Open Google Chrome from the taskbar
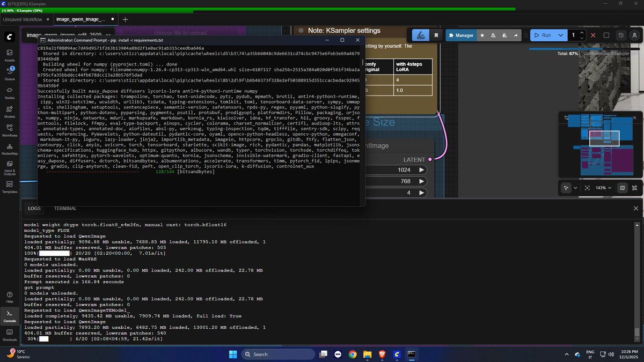Image resolution: width=644 pixels, height=362 pixels. [x=353, y=354]
